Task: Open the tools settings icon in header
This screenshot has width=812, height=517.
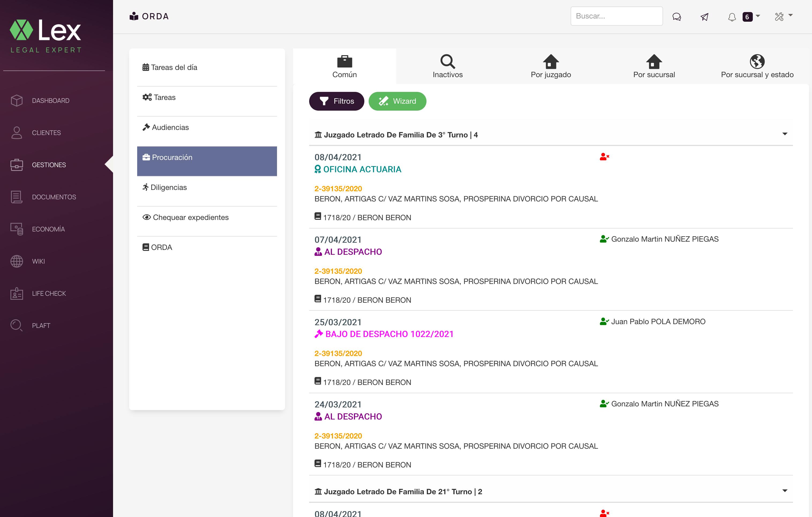Action: click(779, 17)
